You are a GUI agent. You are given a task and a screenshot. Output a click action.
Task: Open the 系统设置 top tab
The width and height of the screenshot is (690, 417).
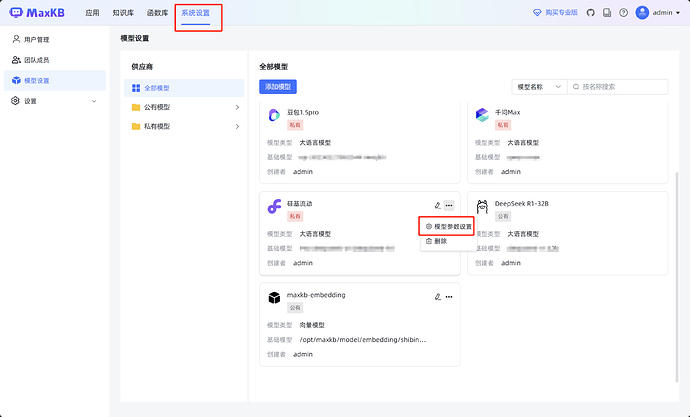[x=196, y=13]
